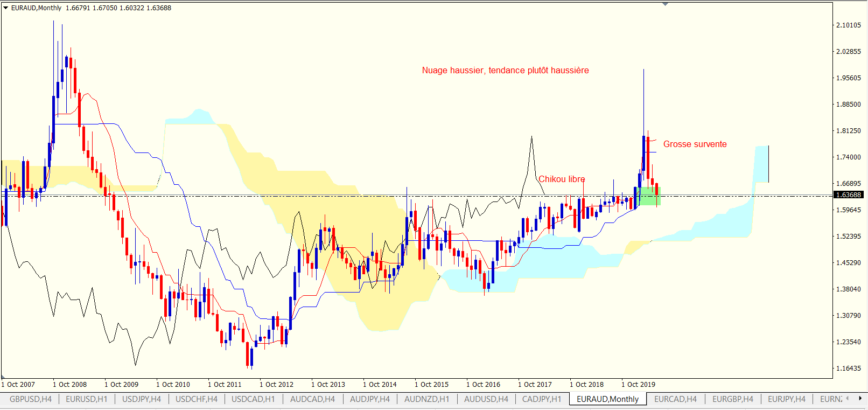This screenshot has width=868, height=410.
Task: Click the 'Chikou libre' chart annotation
Action: pos(562,179)
